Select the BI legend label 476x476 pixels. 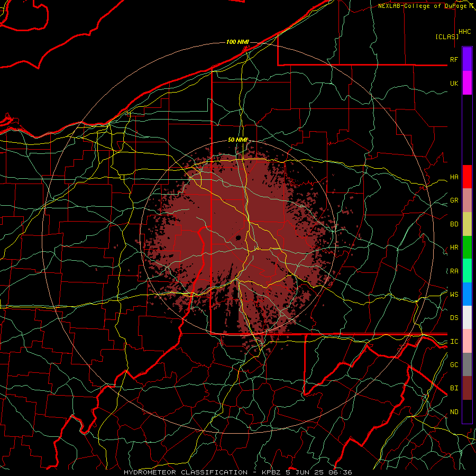click(454, 388)
